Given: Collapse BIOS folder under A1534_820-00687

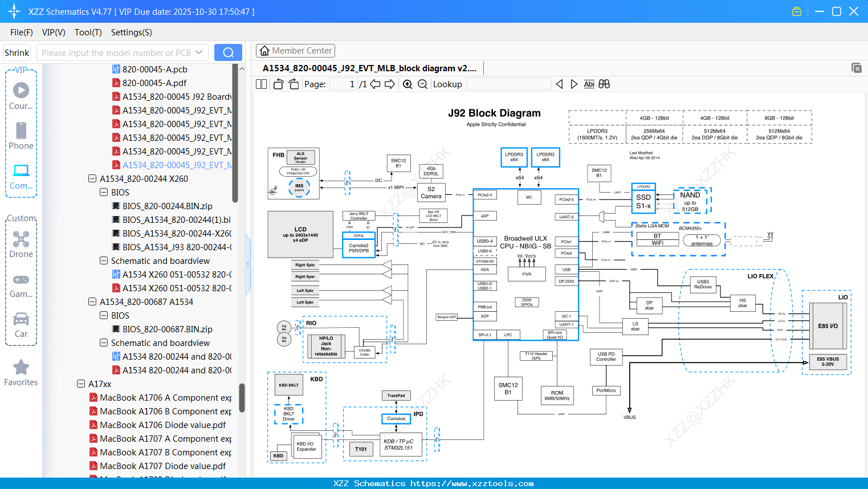Looking at the screenshot, I should pyautogui.click(x=104, y=316).
